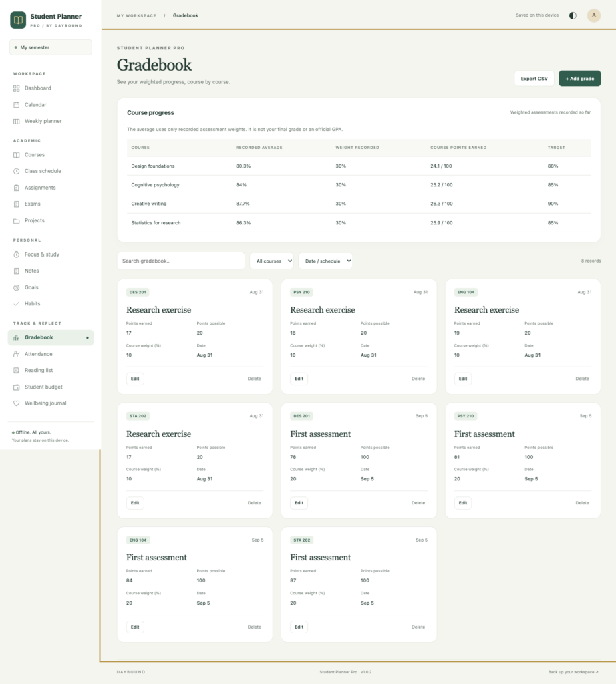Open the Date / schedule sort dropdown
616x684 pixels.
[x=325, y=261]
